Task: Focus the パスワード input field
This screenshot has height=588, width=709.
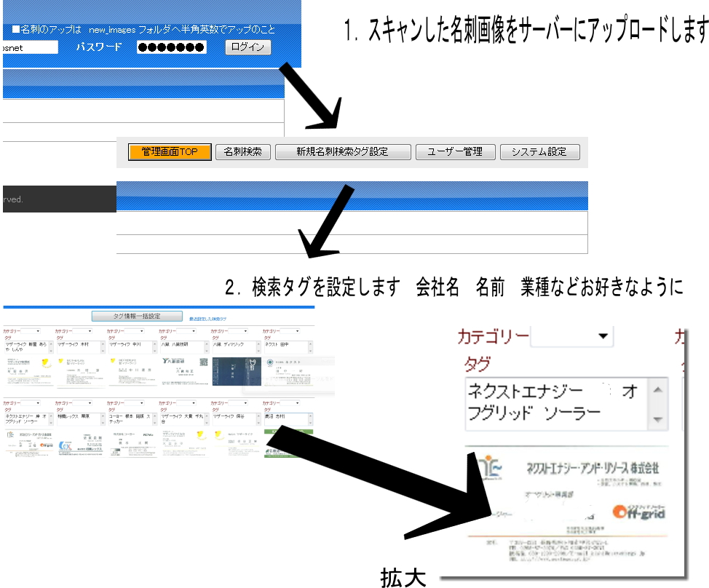Action: 171,47
